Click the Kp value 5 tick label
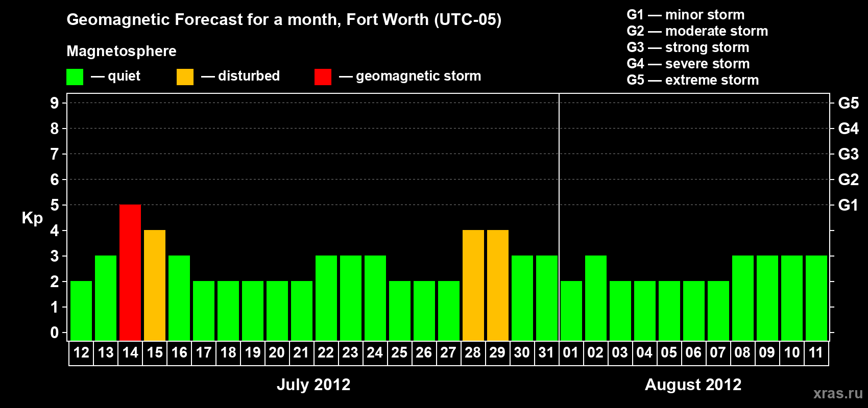868x408 pixels. pyautogui.click(x=55, y=205)
